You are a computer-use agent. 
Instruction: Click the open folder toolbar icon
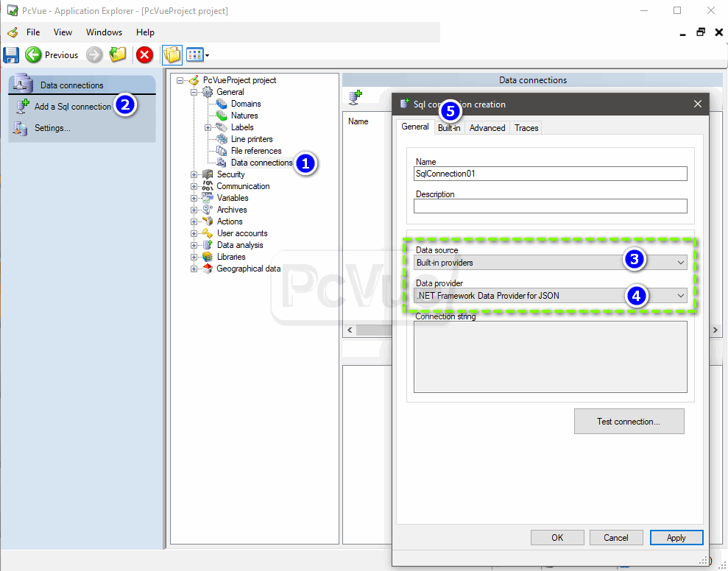point(118,54)
